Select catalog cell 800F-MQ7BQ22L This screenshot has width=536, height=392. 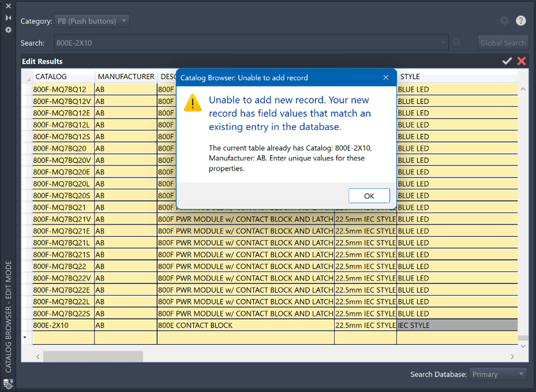click(64, 302)
